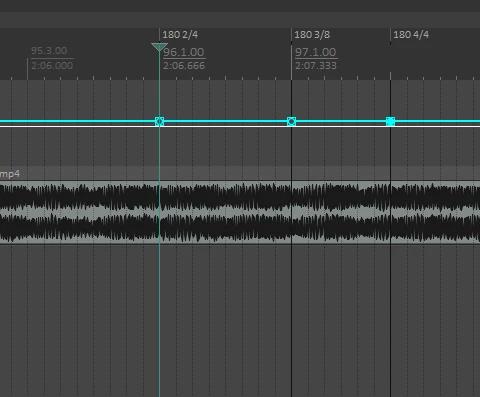
Task: Click the 2:06.000 time label in ruler
Action: [x=52, y=65]
